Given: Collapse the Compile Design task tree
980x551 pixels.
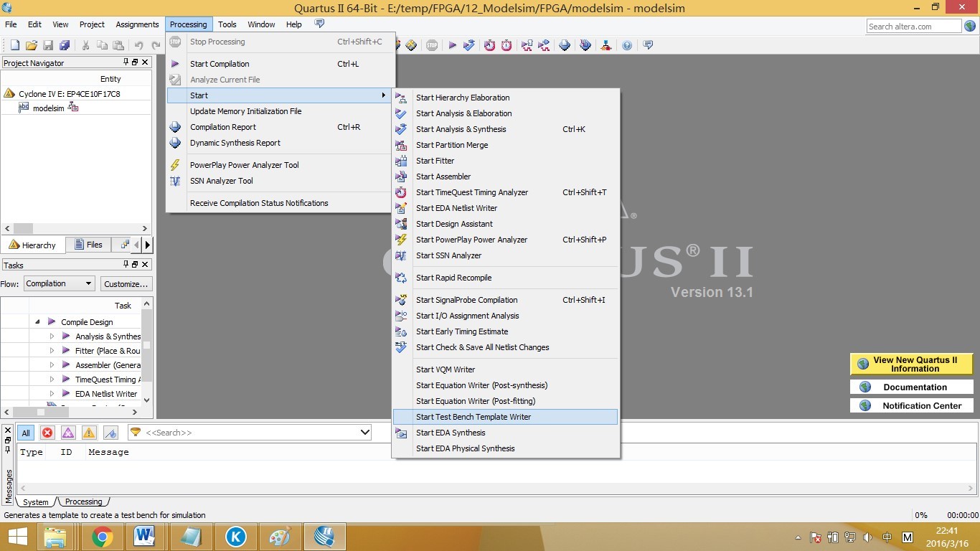Looking at the screenshot, I should pos(37,322).
